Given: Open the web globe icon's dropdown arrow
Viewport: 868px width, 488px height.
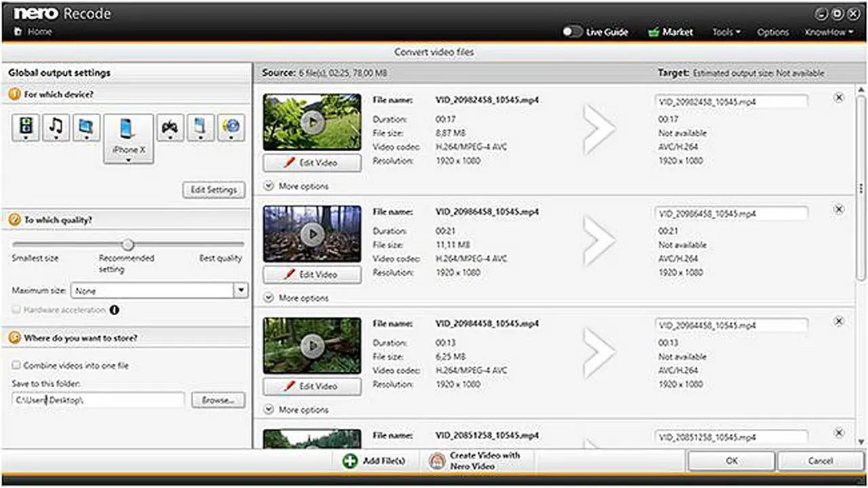Looking at the screenshot, I should (231, 138).
